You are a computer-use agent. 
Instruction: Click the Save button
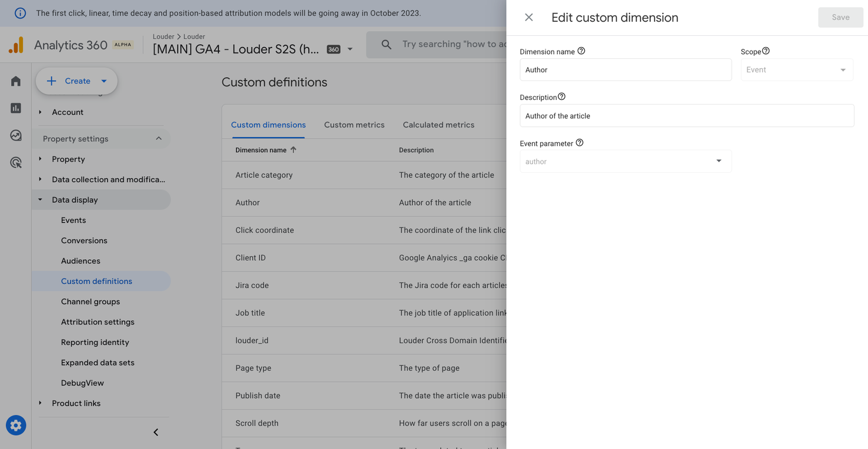(840, 17)
